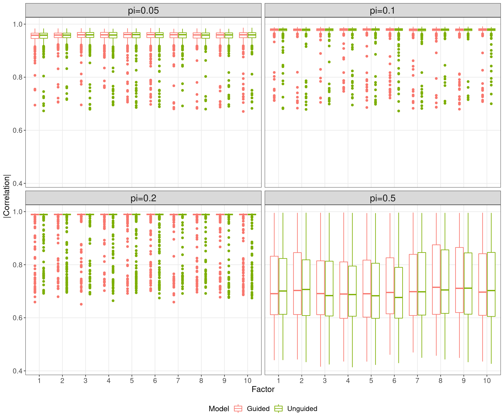Click Unguided boxplot for factor 3, pi=0.5
This screenshot has width=504, height=420.
[329, 289]
